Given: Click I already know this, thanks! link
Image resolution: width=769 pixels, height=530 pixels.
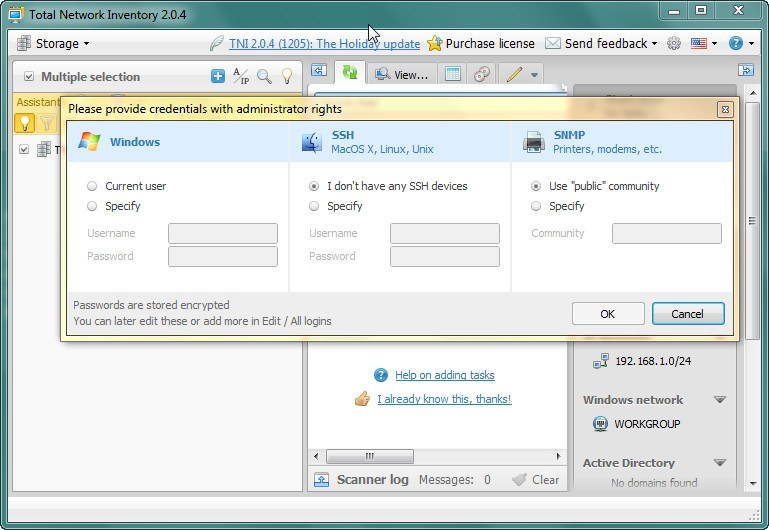Looking at the screenshot, I should pos(444,399).
